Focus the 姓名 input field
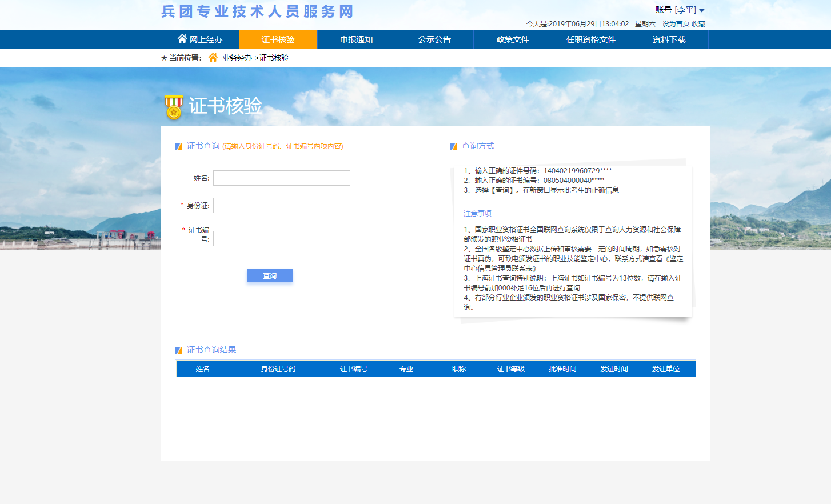 282,178
